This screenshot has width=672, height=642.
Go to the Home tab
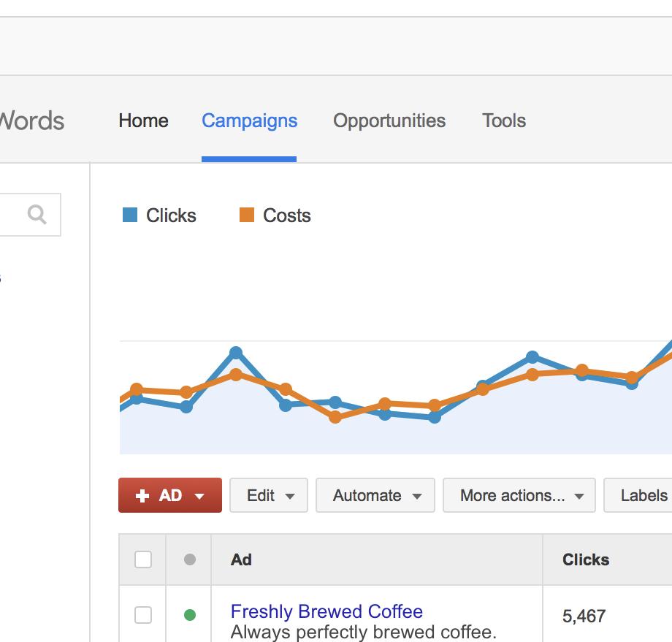(x=144, y=121)
